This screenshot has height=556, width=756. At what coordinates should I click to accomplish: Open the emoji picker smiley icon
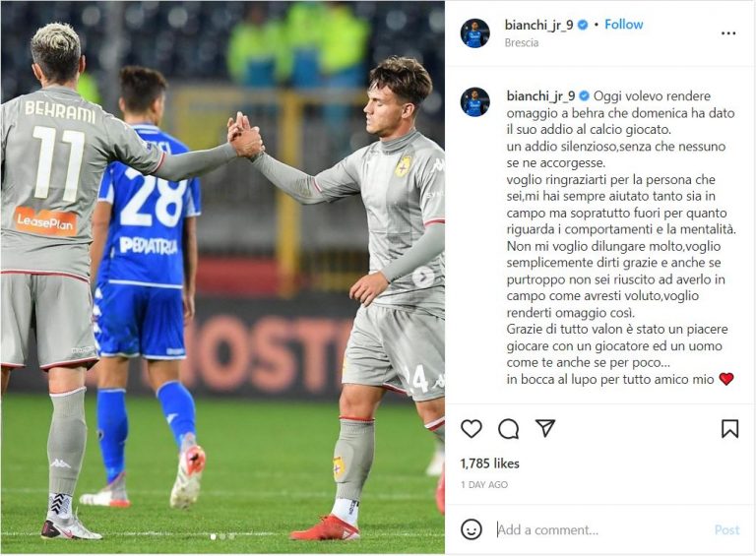472,529
